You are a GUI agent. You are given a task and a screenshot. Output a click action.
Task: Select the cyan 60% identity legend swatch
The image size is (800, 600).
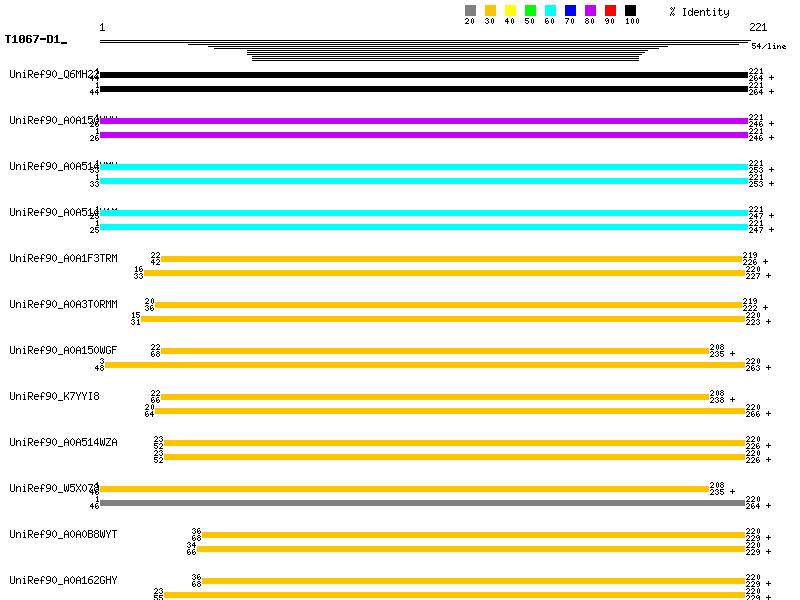click(550, 11)
